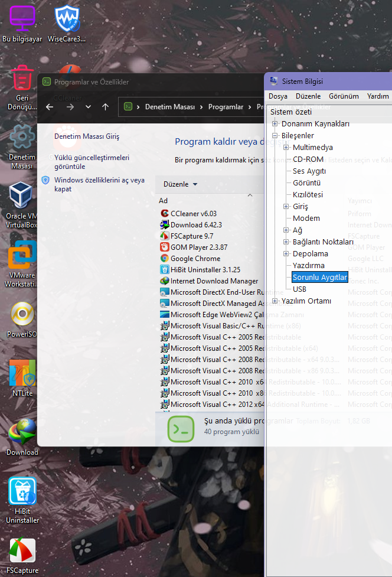The height and width of the screenshot is (577, 392).
Task: Select CD-ROM in the Bileşenler tree
Action: click(x=308, y=159)
